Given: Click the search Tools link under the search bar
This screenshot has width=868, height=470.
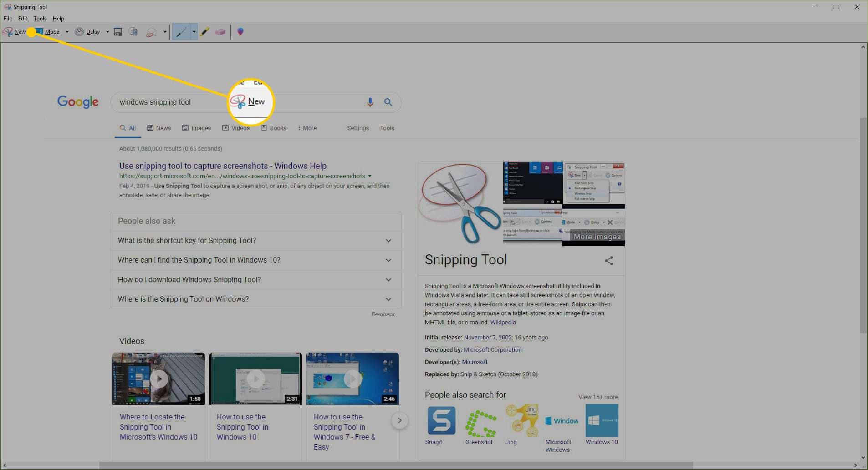Looking at the screenshot, I should (x=387, y=128).
